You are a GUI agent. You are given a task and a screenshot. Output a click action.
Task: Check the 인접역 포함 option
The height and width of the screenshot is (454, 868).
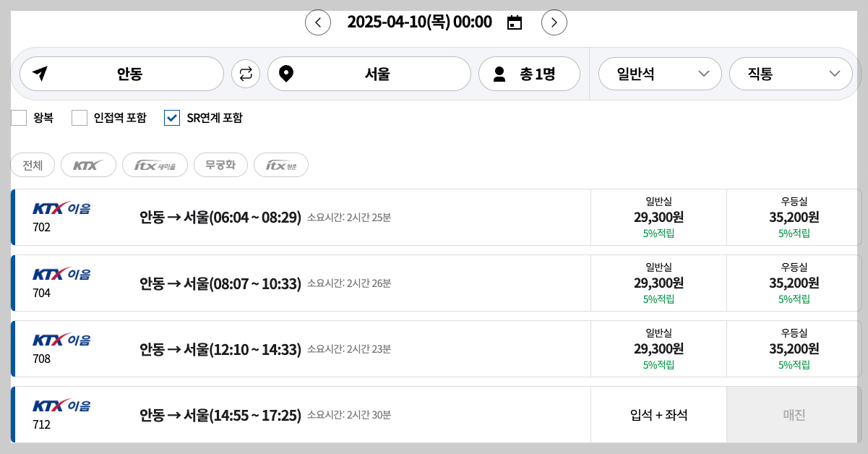click(x=79, y=117)
